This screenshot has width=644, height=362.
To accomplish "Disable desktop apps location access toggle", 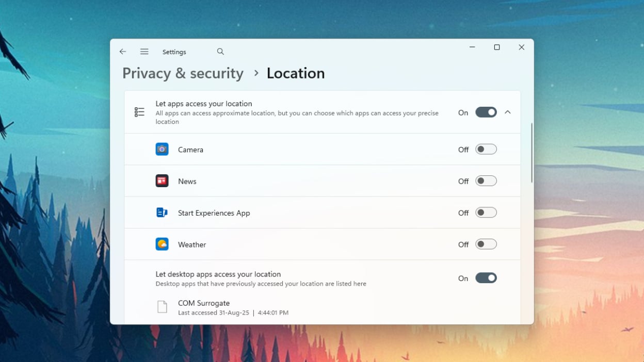I will click(486, 278).
